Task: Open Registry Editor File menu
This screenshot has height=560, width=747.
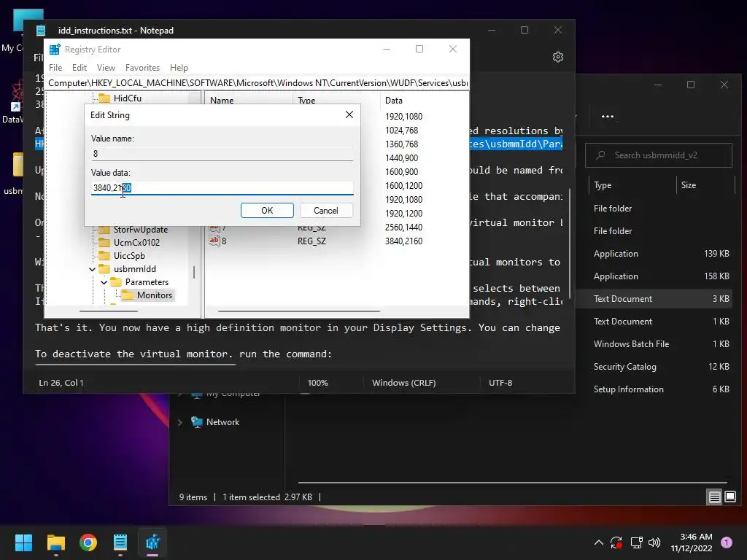Action: click(55, 68)
